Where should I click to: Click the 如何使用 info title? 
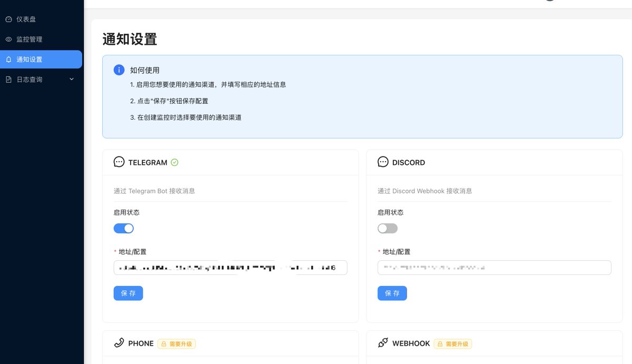145,70
